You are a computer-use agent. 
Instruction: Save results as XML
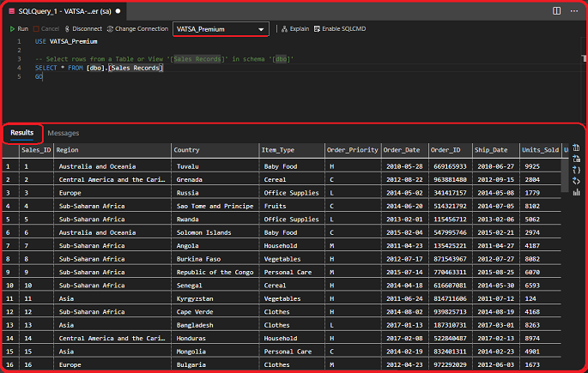(576, 181)
